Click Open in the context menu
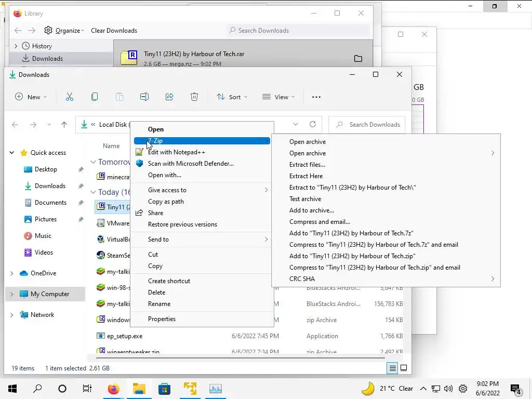The image size is (532, 399). 202,129
